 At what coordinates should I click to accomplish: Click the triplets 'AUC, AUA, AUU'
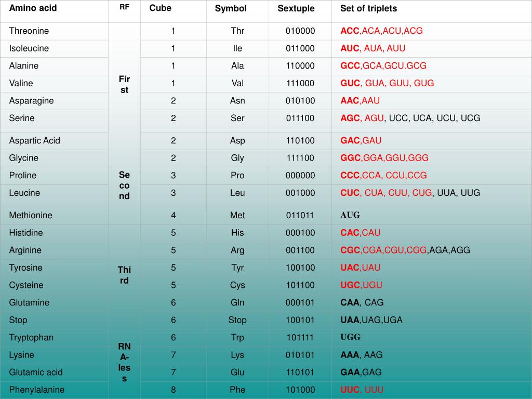point(373,48)
